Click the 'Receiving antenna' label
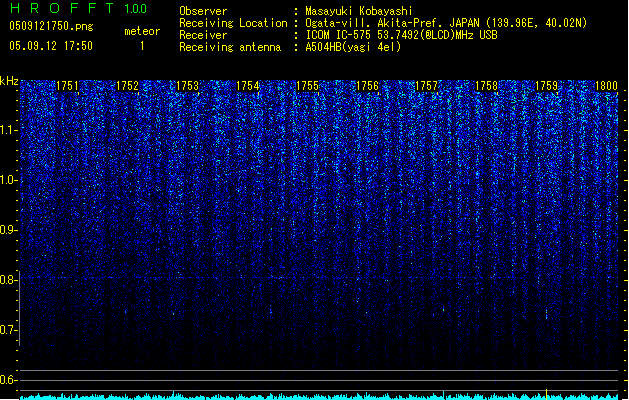The width and height of the screenshot is (629, 400). (230, 47)
